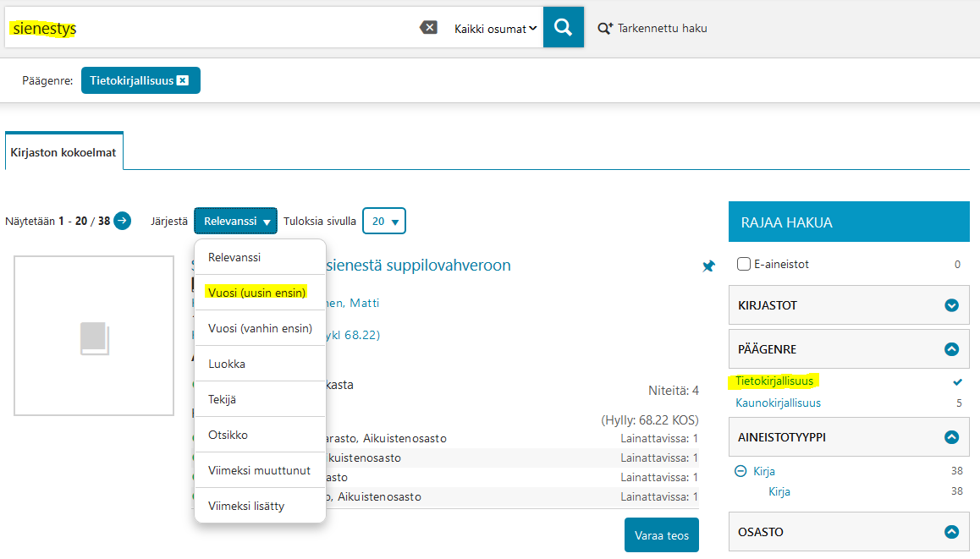Image resolution: width=980 pixels, height=559 pixels.
Task: Open Tarkennettu haku advanced search
Action: (x=652, y=28)
